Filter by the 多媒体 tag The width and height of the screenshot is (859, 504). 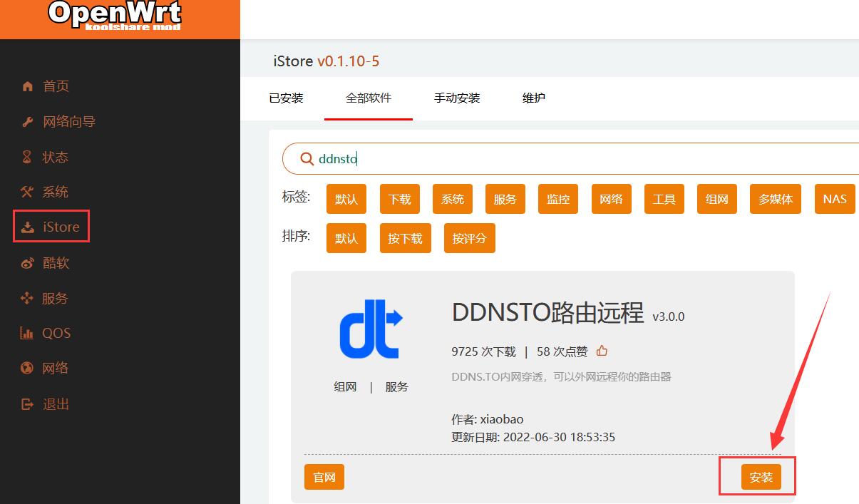pos(776,199)
